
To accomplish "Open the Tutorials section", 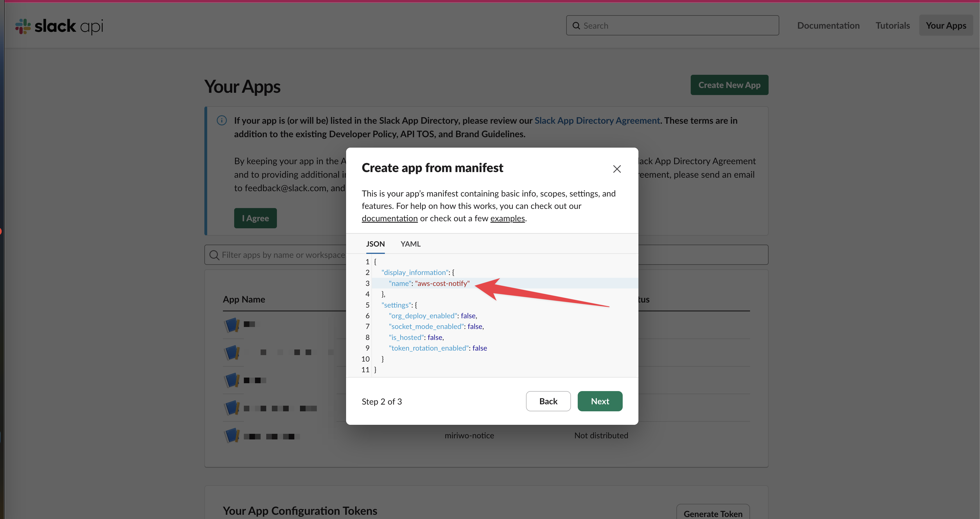I will pos(893,25).
